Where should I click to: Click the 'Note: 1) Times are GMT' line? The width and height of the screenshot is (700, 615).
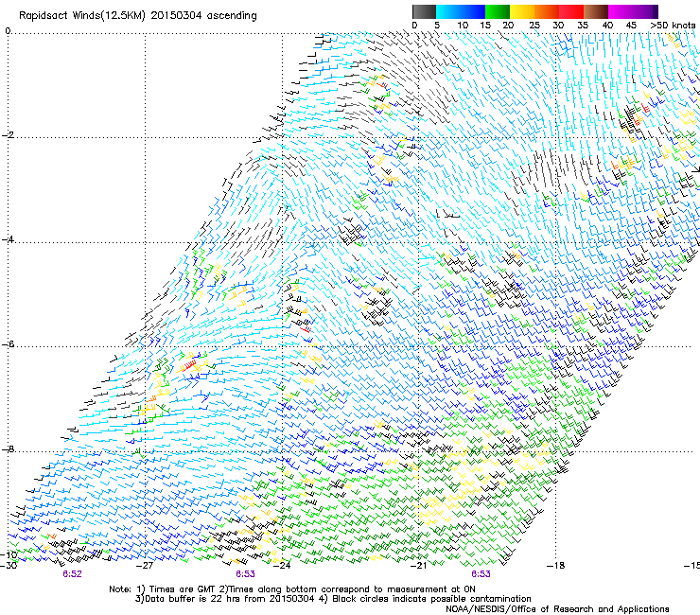[x=292, y=589]
